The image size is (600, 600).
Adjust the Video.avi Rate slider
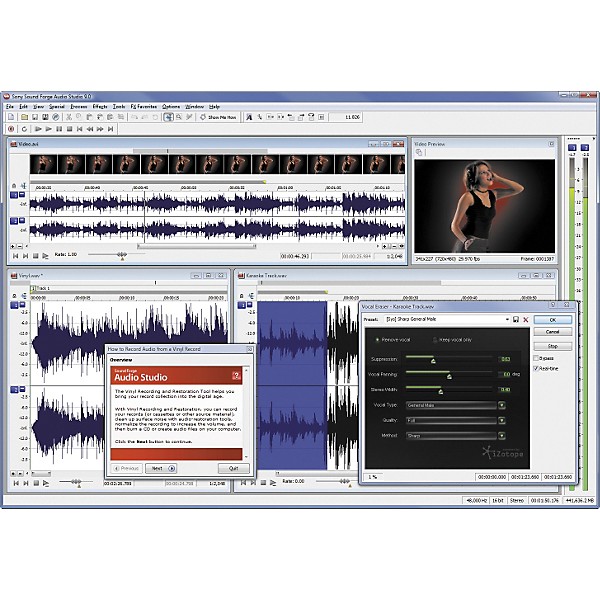point(122,255)
